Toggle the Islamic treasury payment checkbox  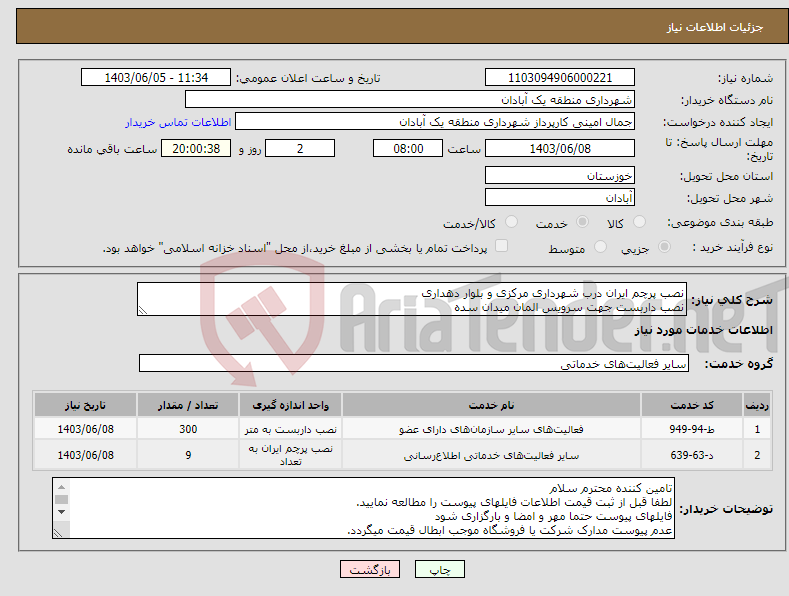[501, 246]
